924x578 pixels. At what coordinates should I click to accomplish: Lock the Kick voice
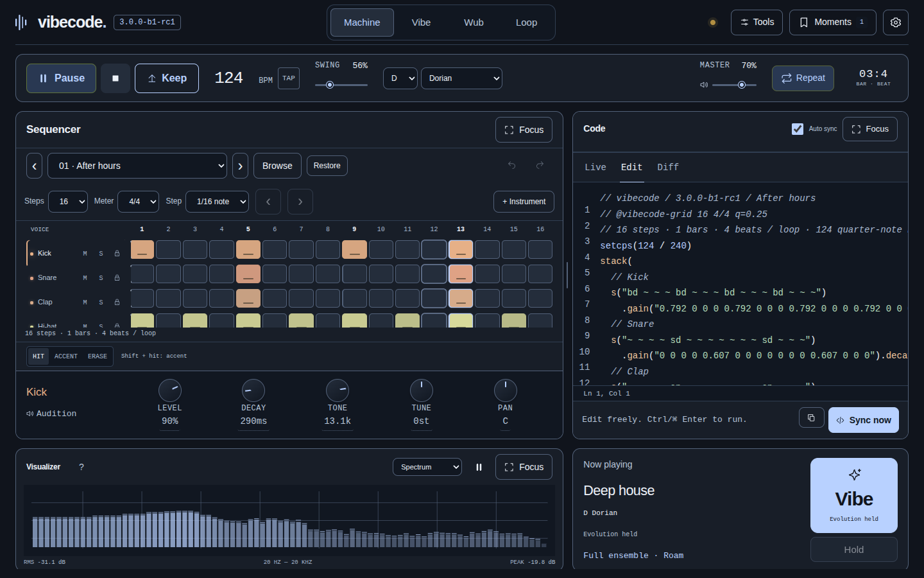pyautogui.click(x=117, y=254)
